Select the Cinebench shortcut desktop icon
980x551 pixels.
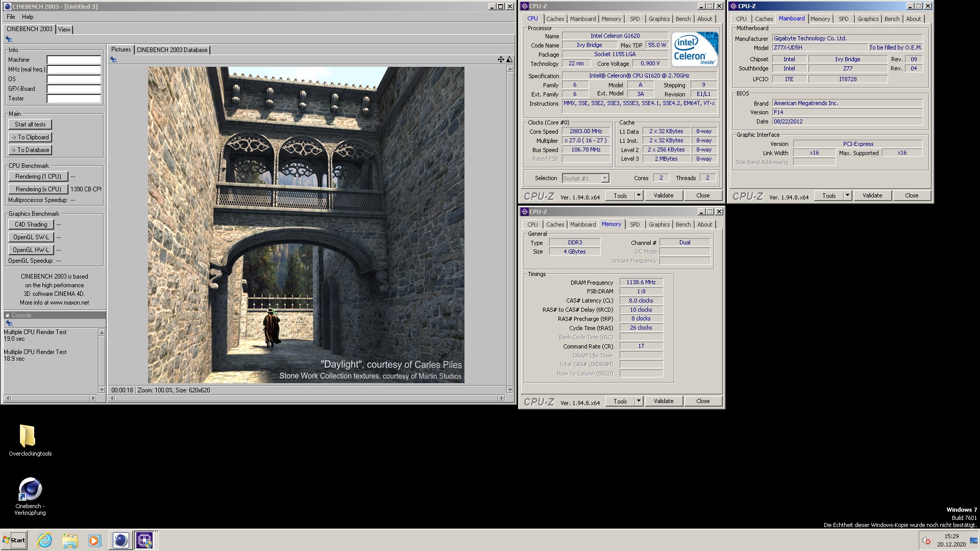pos(30,497)
